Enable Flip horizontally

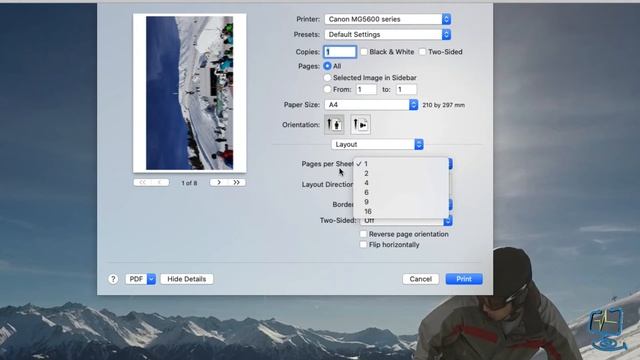pyautogui.click(x=363, y=244)
